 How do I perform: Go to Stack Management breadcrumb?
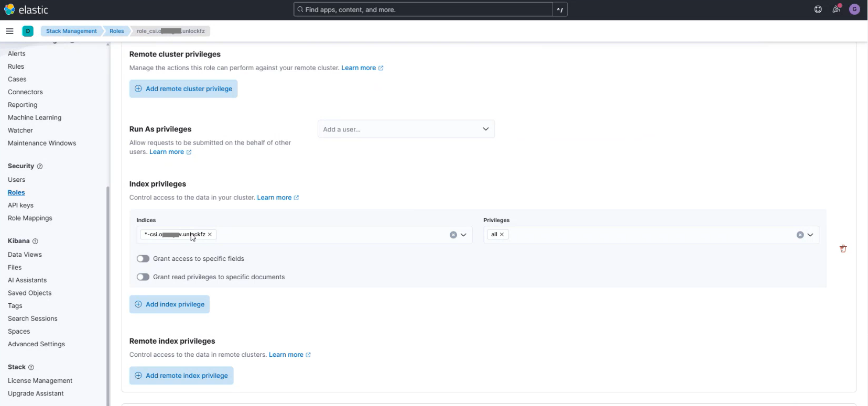tap(71, 31)
